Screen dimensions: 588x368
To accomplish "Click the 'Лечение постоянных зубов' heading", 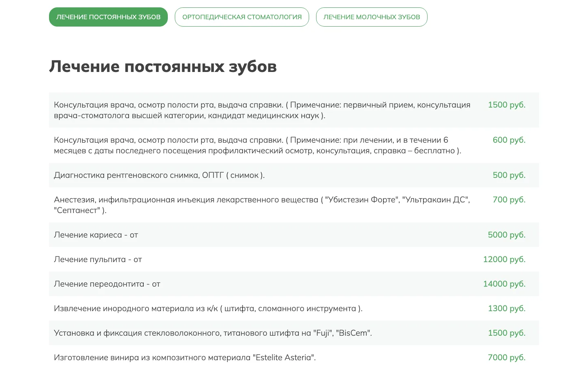I will [163, 66].
